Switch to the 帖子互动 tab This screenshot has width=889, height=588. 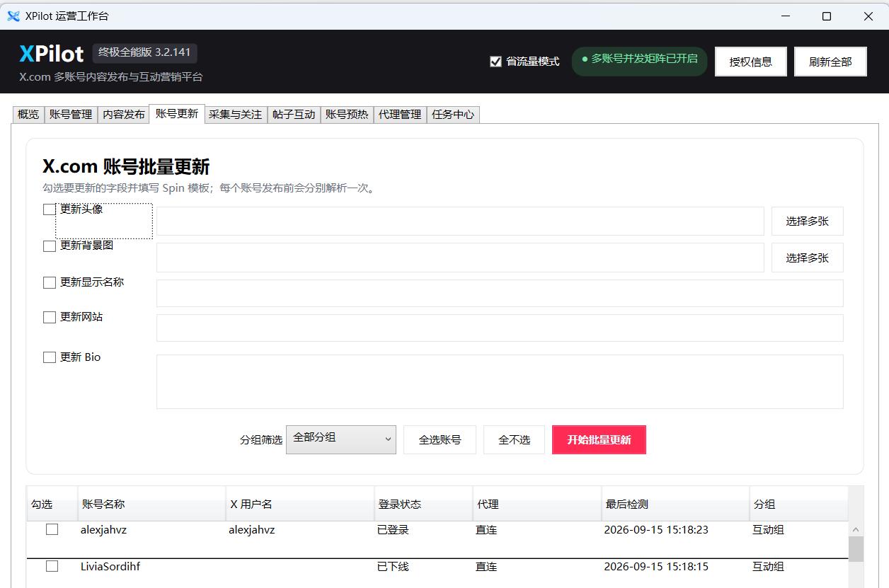(294, 114)
